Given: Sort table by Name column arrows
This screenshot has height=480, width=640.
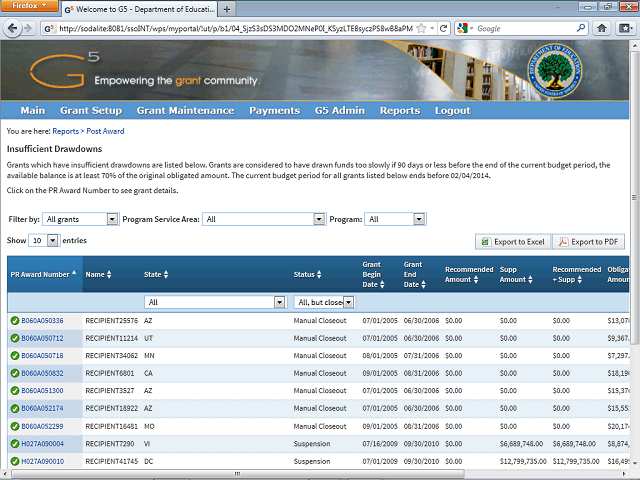Looking at the screenshot, I should pyautogui.click(x=109, y=275).
